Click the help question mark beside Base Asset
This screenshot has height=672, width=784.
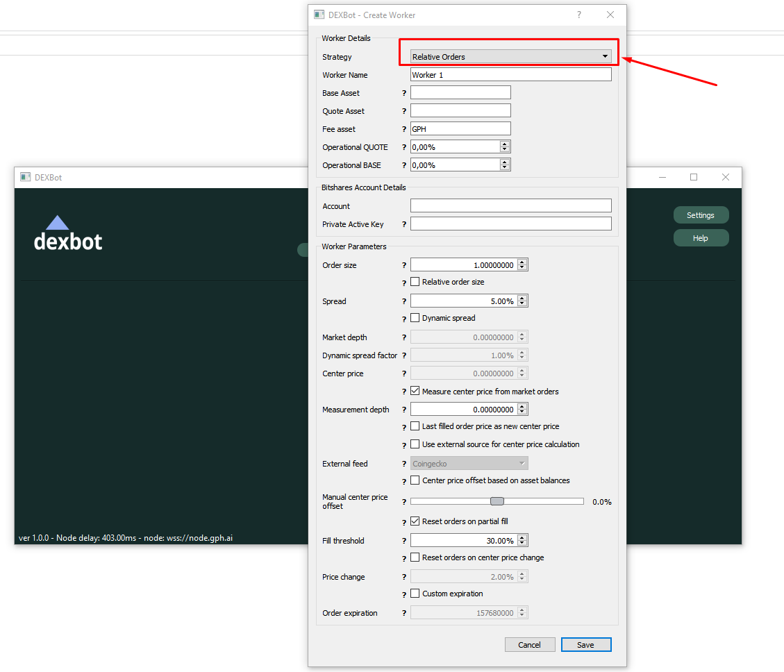pyautogui.click(x=404, y=93)
